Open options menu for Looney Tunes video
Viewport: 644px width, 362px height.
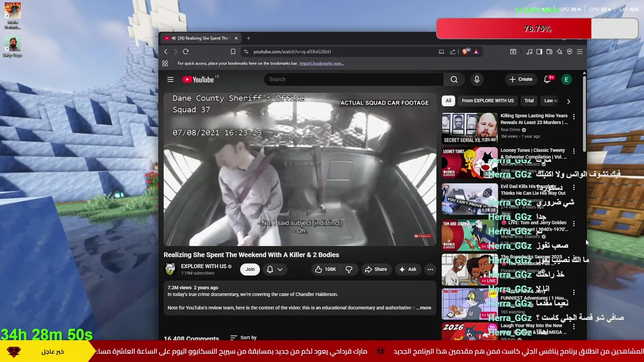574,151
